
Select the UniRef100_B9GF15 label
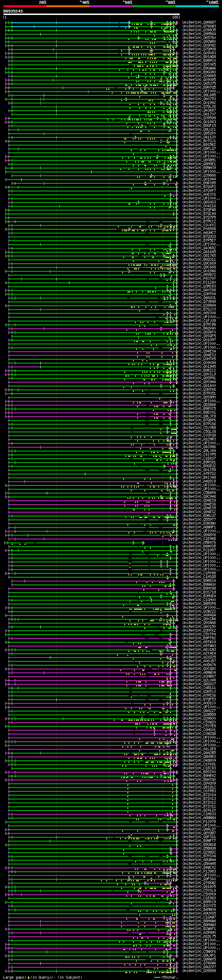pyautogui.click(x=199, y=125)
